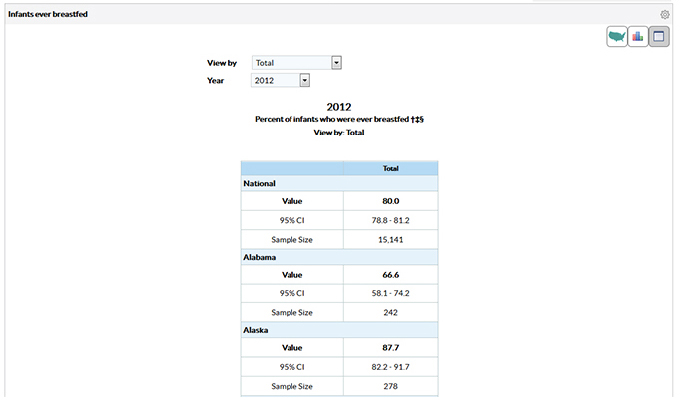Click the 'Value' label under Alabama
The width and height of the screenshot is (681, 400).
(292, 275)
